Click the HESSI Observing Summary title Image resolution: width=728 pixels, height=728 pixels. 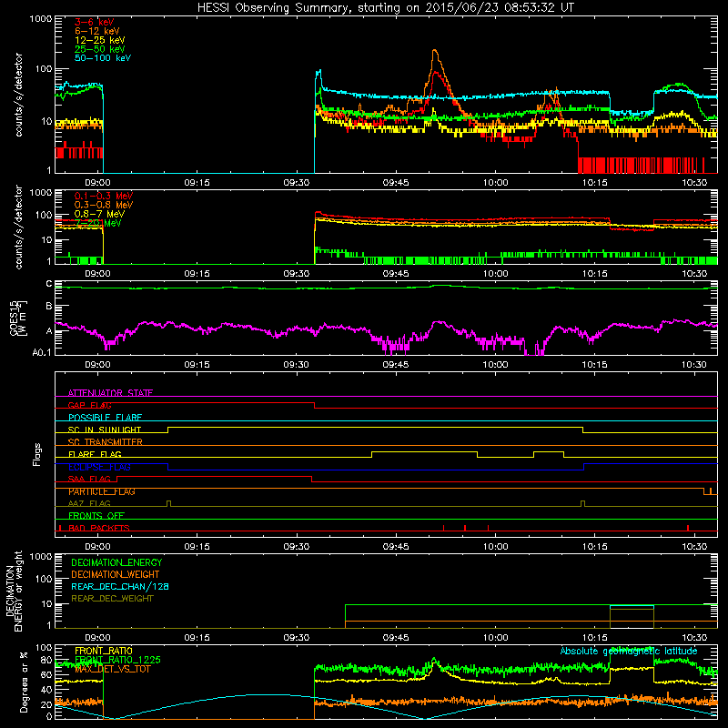(386, 8)
